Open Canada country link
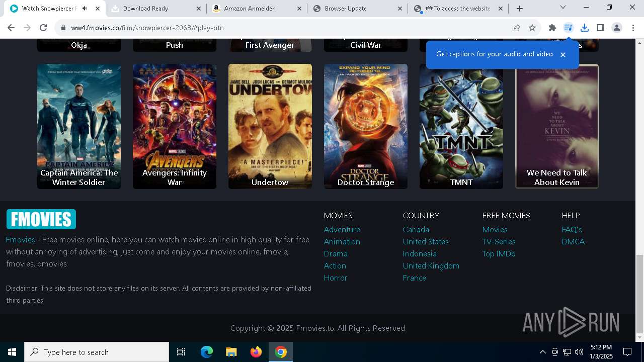 (x=416, y=229)
